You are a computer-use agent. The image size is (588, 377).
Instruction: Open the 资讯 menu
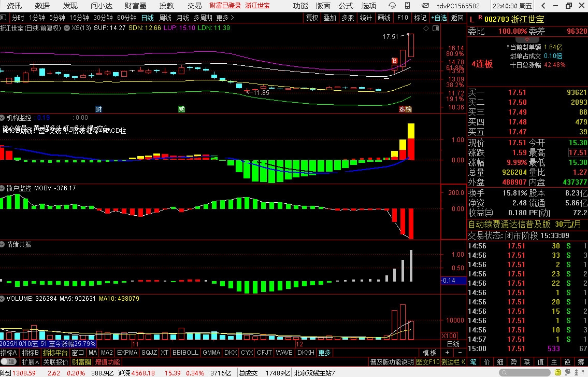coord(15,6)
